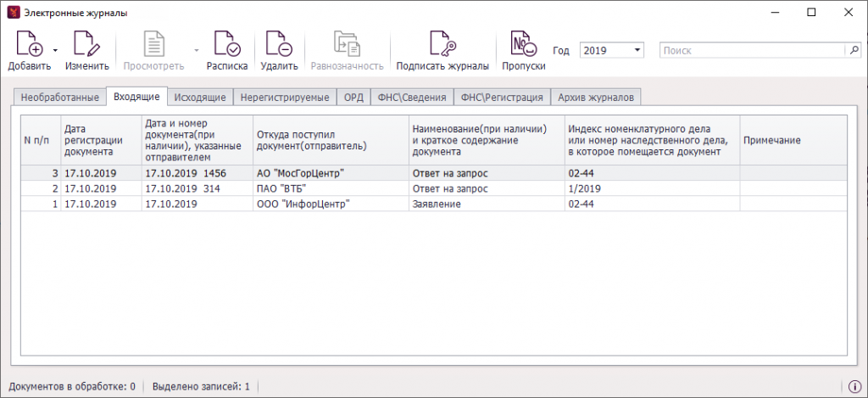Switch to the Архив журналов tab

(597, 98)
